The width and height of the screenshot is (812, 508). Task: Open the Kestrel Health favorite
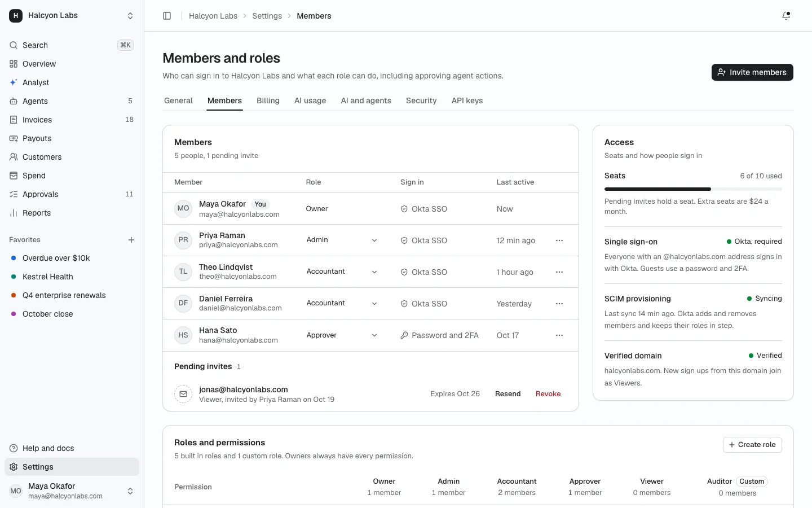point(72,277)
